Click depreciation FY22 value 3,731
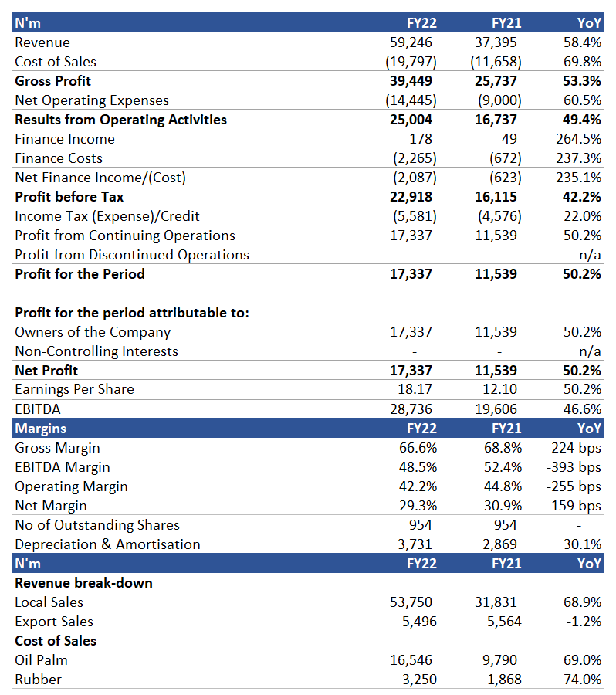Image resolution: width=616 pixels, height=695 pixels. pos(415,544)
